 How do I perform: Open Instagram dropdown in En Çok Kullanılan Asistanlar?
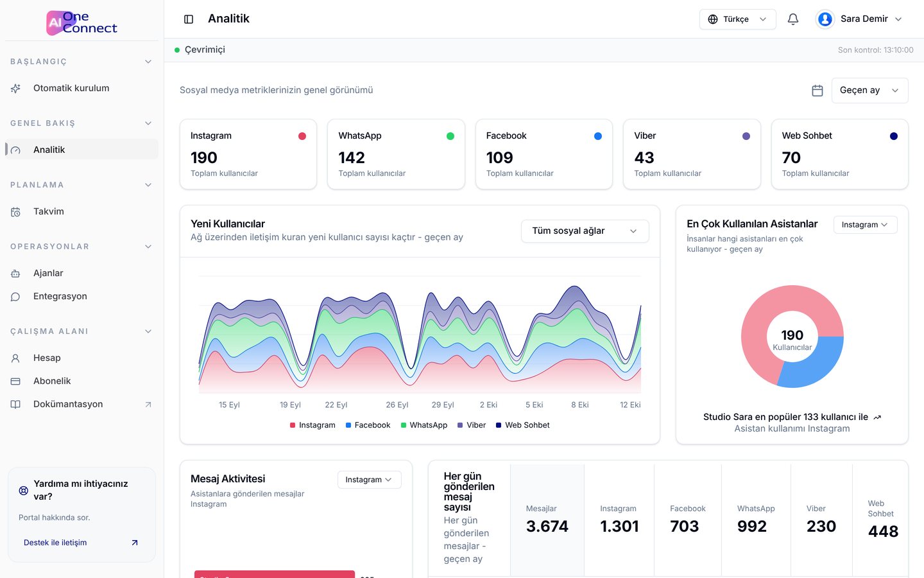pyautogui.click(x=865, y=225)
